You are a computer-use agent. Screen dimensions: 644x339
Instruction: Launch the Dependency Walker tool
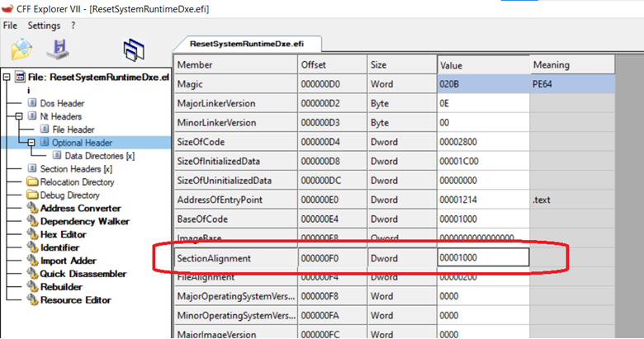pyautogui.click(x=84, y=221)
